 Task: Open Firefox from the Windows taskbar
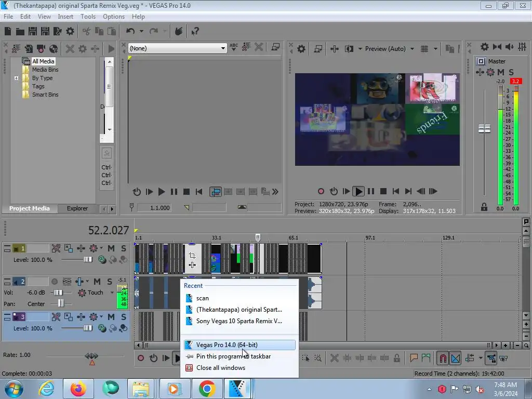78,389
